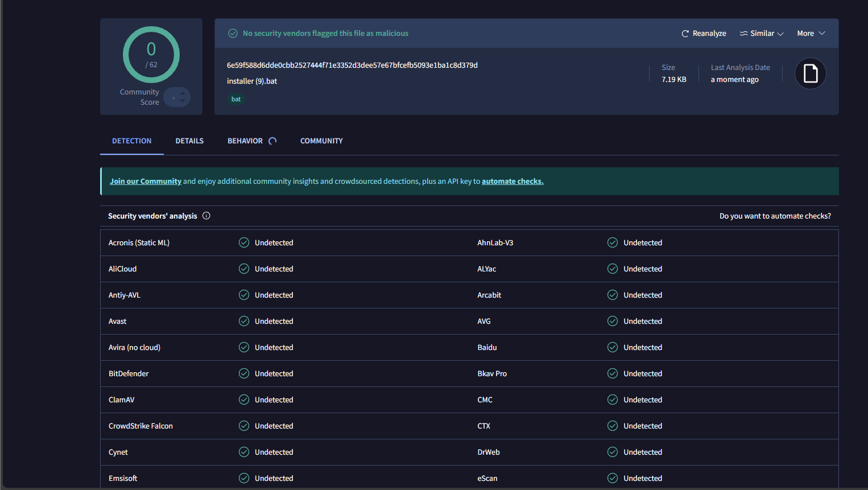Click the green check in the no-malicious banner

pyautogui.click(x=233, y=33)
